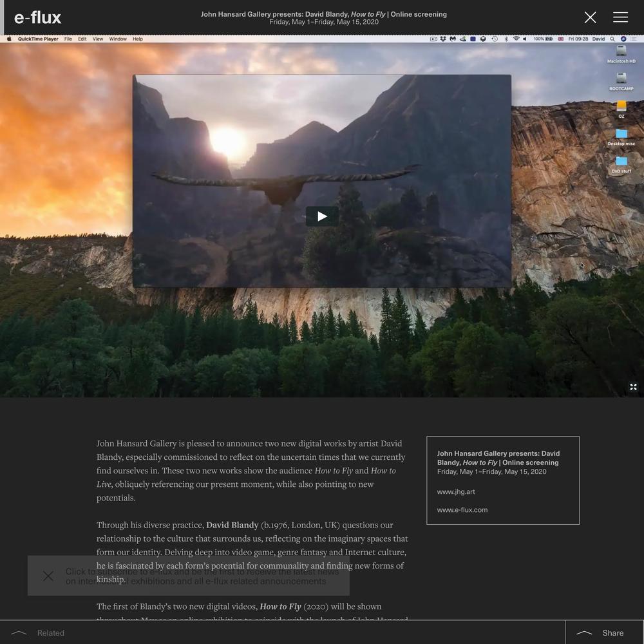Screen dimensions: 644x644
Task: Click the date inside the bordered info box
Action: point(491,471)
